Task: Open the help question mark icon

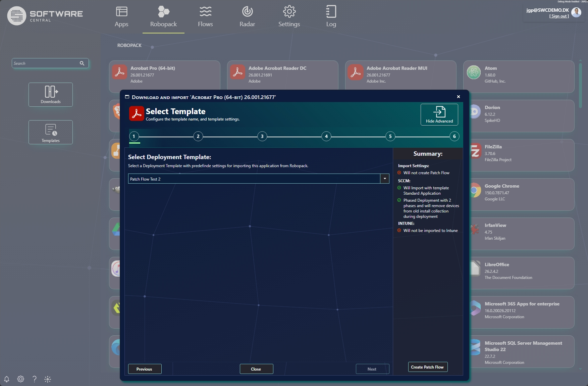Action: [x=34, y=379]
